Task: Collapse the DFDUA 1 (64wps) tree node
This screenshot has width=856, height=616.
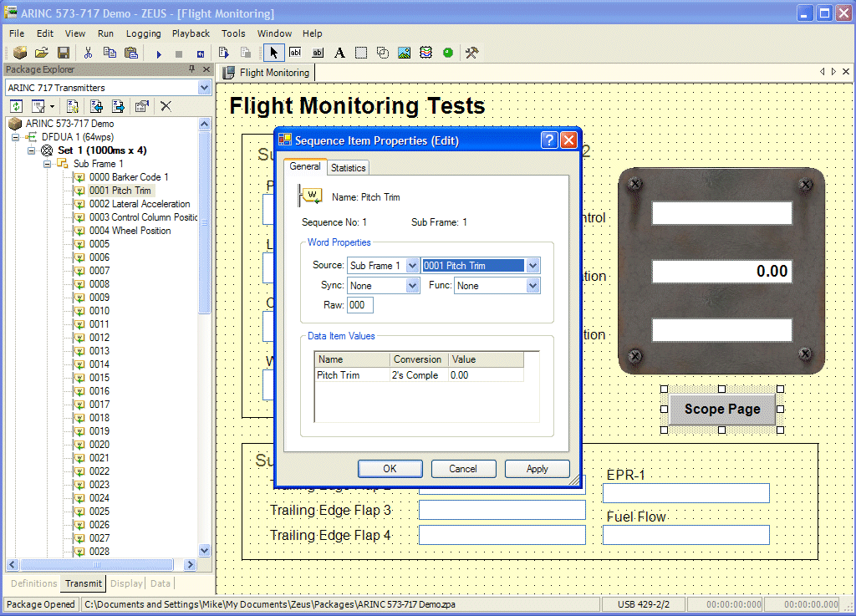Action: pyautogui.click(x=16, y=137)
